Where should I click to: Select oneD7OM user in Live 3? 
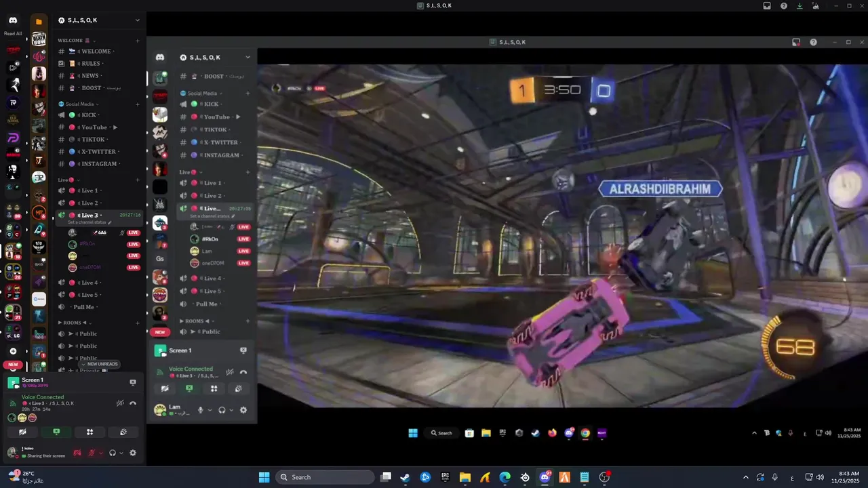[105, 267]
